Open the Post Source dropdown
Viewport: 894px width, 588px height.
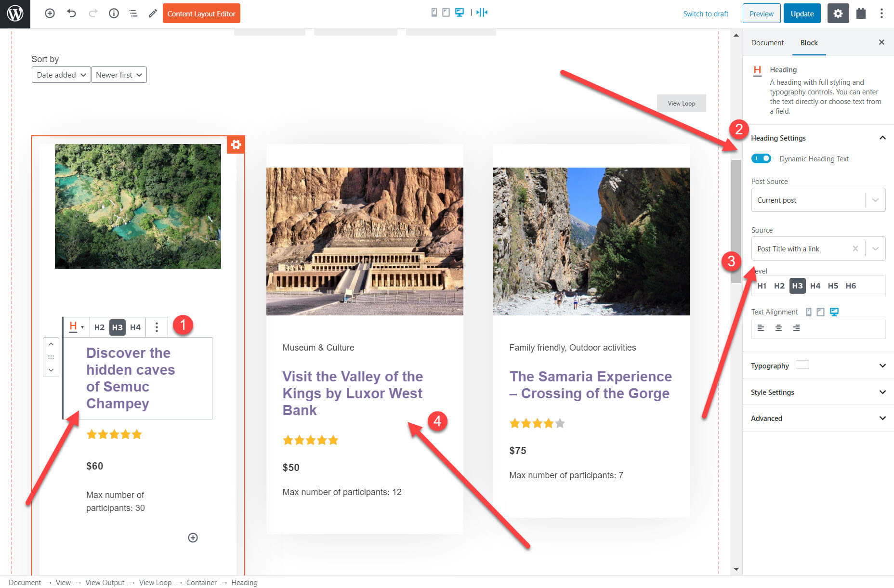coord(818,200)
